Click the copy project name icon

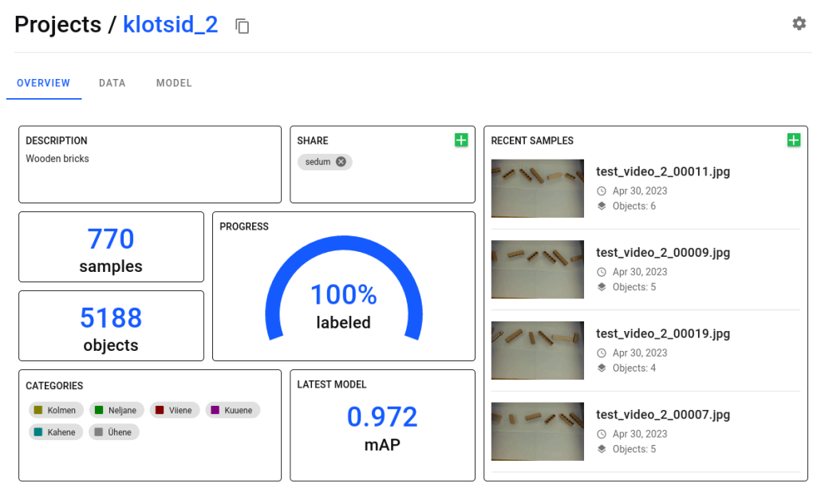click(x=243, y=26)
